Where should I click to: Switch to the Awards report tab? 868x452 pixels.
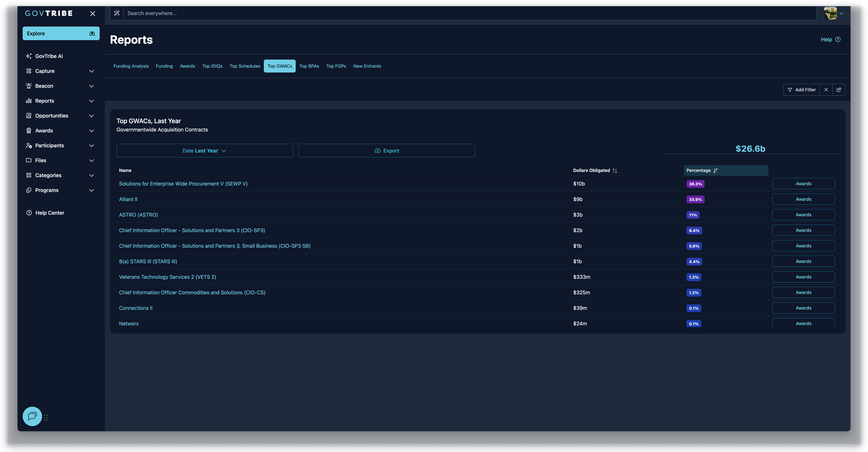(x=187, y=66)
